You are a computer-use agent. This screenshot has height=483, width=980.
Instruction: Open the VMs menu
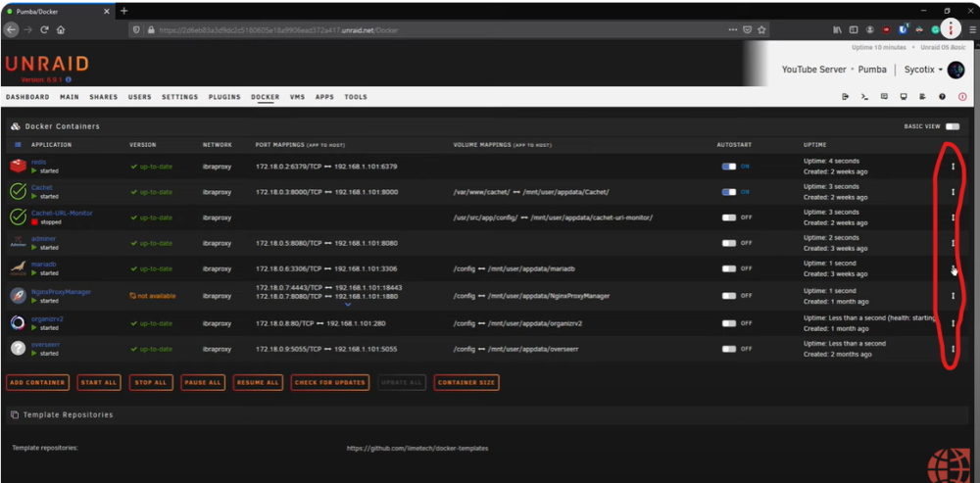297,97
